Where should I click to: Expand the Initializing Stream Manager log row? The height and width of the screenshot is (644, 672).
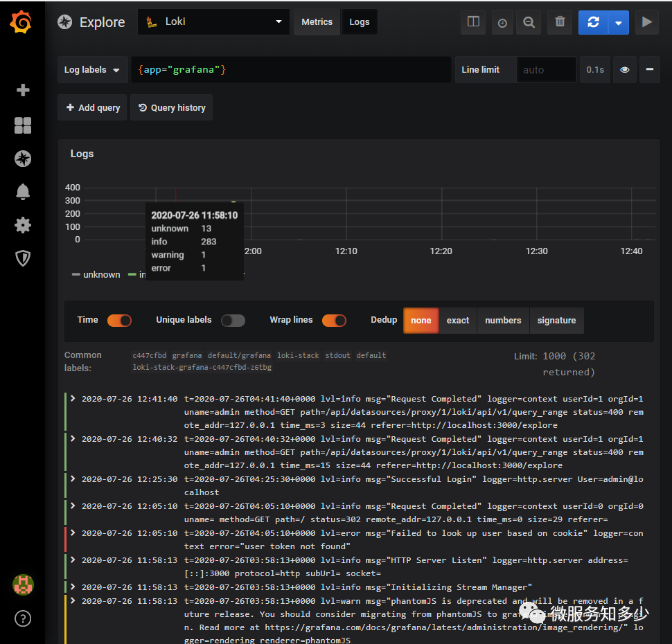pos(73,587)
